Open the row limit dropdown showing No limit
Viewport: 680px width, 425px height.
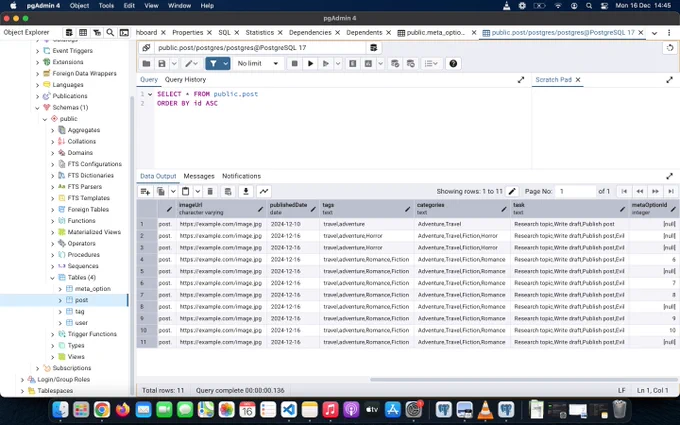point(258,64)
